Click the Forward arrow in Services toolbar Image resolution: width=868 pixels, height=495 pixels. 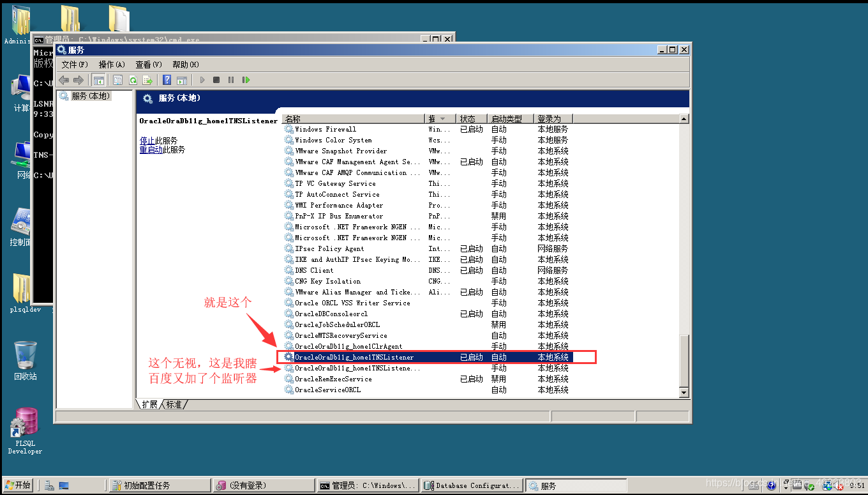[79, 80]
